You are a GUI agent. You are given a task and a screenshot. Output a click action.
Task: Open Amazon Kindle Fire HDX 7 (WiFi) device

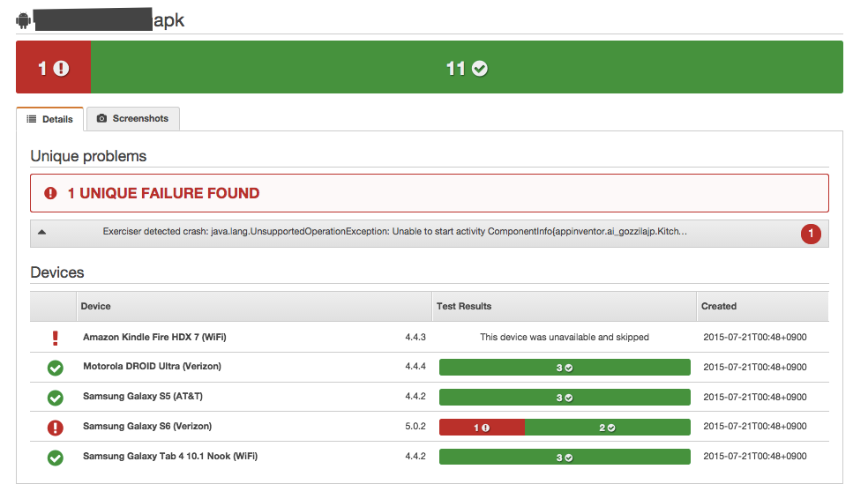coord(154,337)
